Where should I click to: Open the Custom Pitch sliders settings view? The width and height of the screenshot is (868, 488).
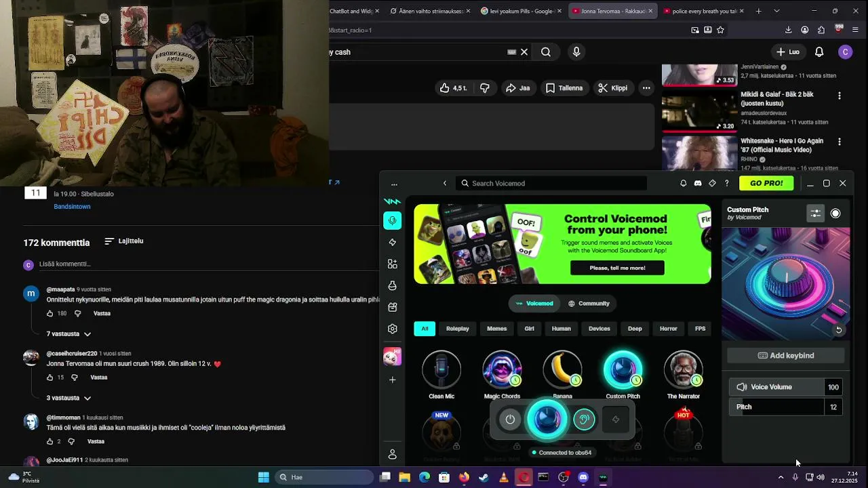pyautogui.click(x=815, y=213)
